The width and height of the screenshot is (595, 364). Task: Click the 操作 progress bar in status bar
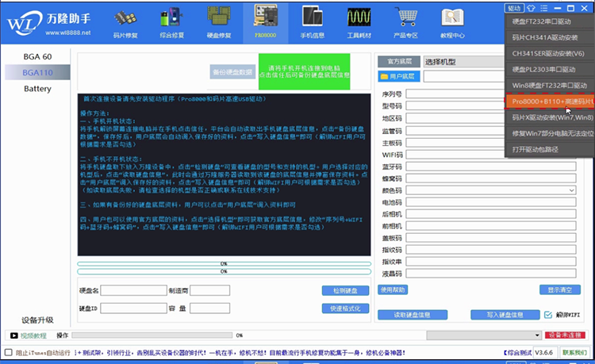pyautogui.click(x=152, y=335)
